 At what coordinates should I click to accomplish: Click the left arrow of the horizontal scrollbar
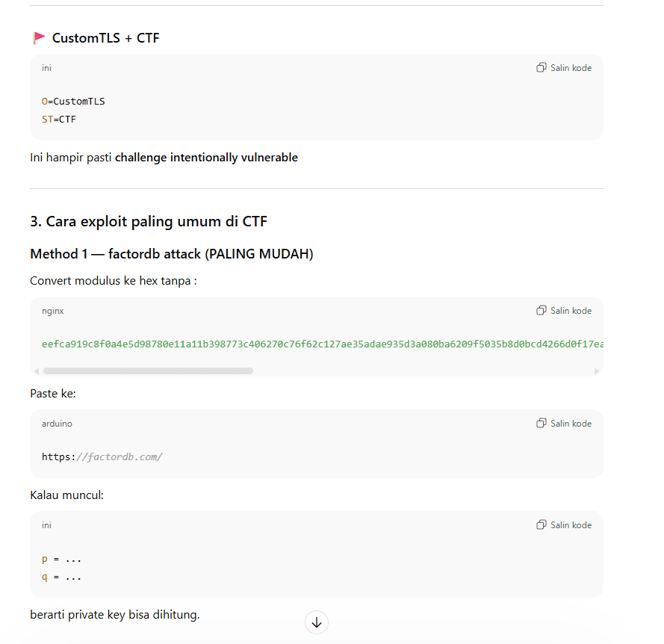pyautogui.click(x=36, y=371)
